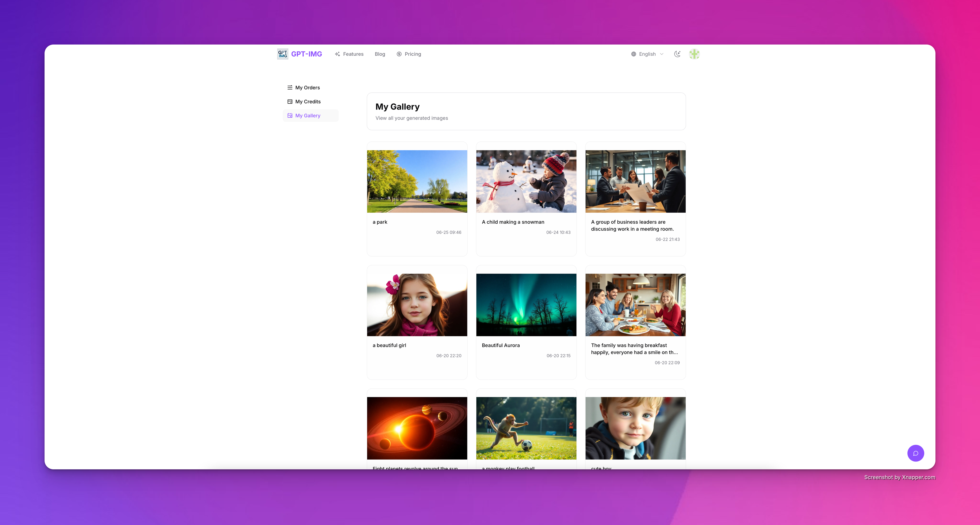Image resolution: width=980 pixels, height=525 pixels.
Task: Click the Pricing coin icon
Action: (x=399, y=54)
